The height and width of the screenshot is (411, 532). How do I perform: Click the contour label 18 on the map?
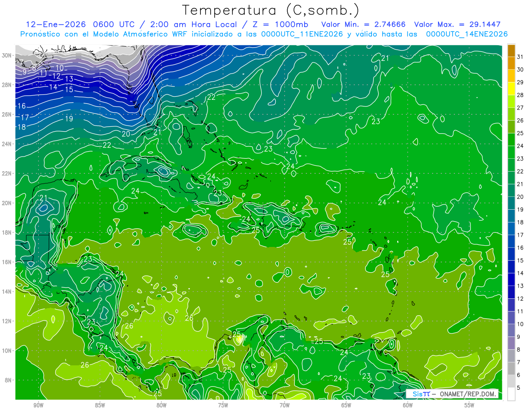tap(21, 127)
